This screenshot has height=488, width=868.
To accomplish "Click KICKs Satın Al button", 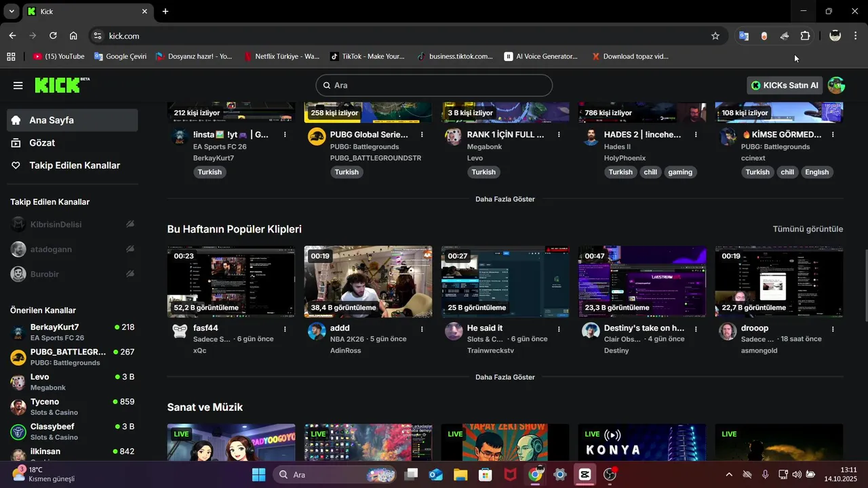I will point(785,85).
